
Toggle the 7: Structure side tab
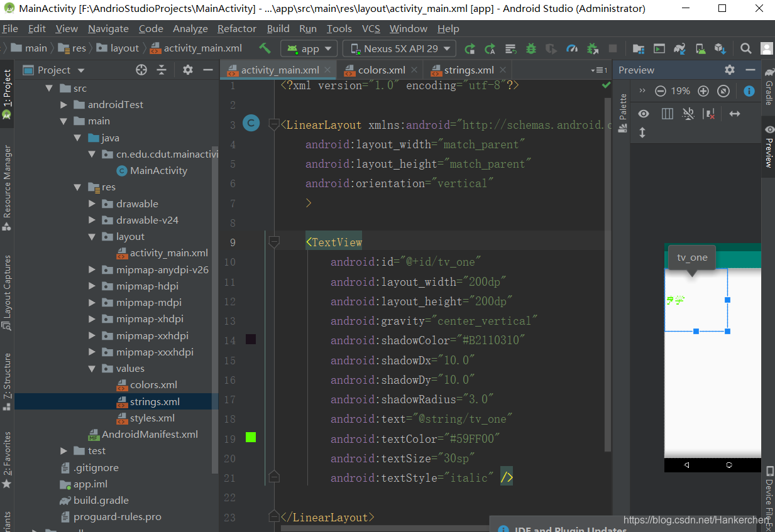click(x=7, y=381)
